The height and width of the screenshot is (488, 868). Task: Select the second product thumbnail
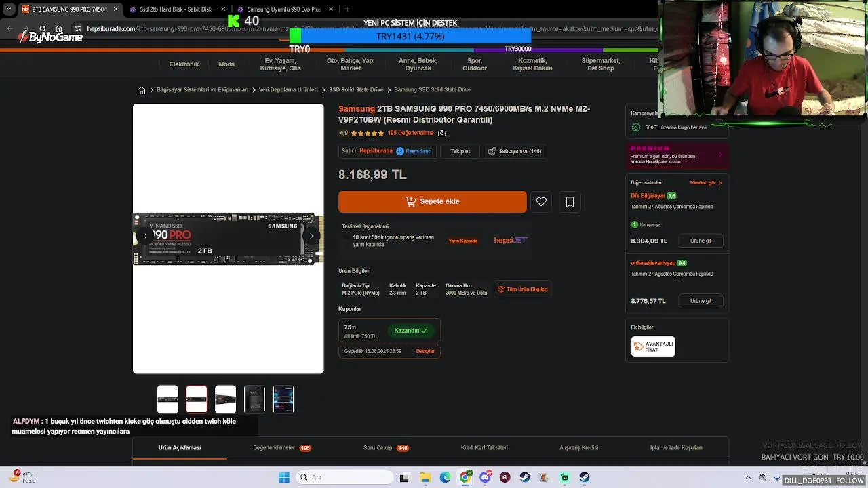pyautogui.click(x=197, y=399)
